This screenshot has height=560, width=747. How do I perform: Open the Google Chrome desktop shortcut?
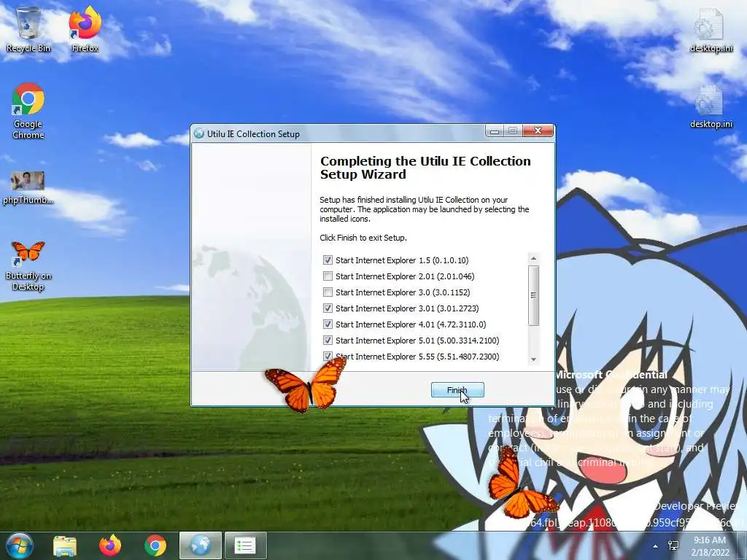click(x=28, y=112)
